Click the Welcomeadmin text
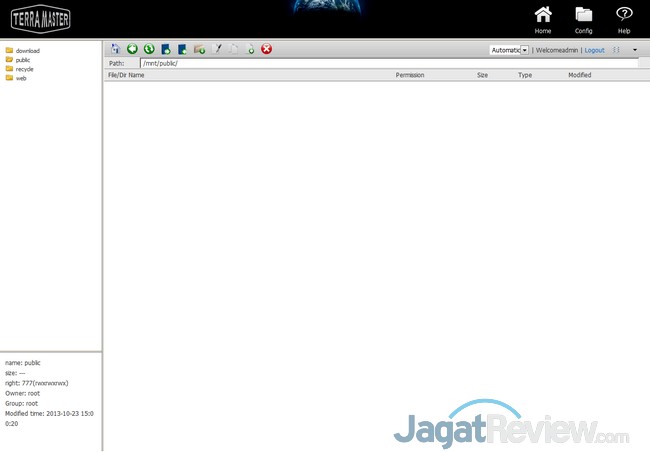The height and width of the screenshot is (452, 650). pyautogui.click(x=557, y=50)
